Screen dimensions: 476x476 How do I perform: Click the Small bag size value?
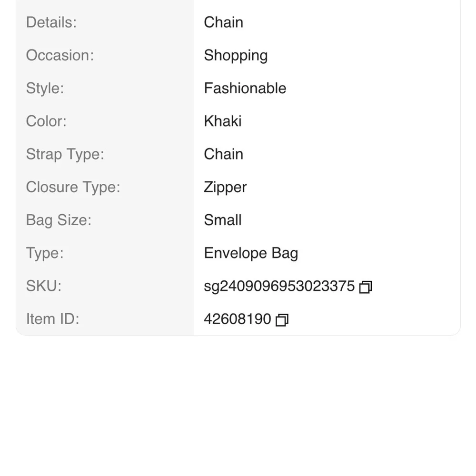click(222, 220)
